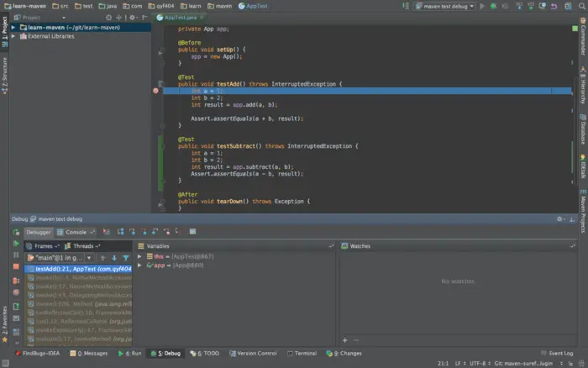The height and width of the screenshot is (368, 588).
Task: Toggle the frames filter funnel icon
Action: 126,258
